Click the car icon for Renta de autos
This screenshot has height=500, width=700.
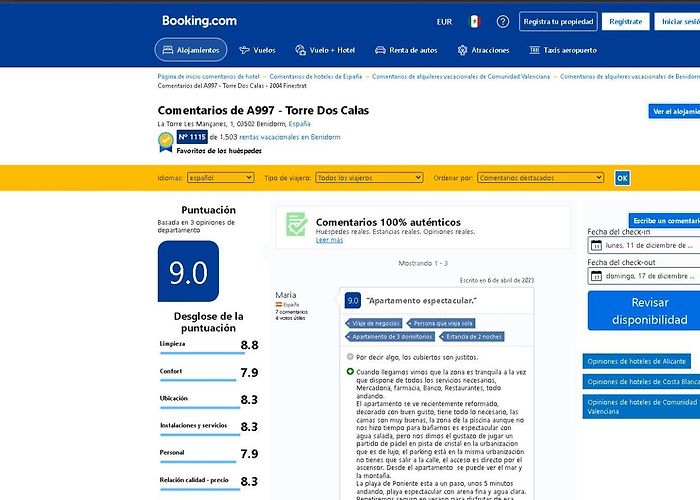(x=380, y=50)
